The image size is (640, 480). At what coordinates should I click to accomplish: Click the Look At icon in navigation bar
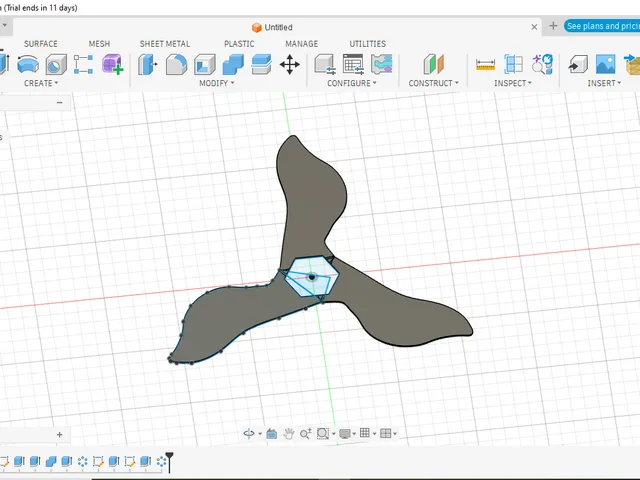point(271,433)
